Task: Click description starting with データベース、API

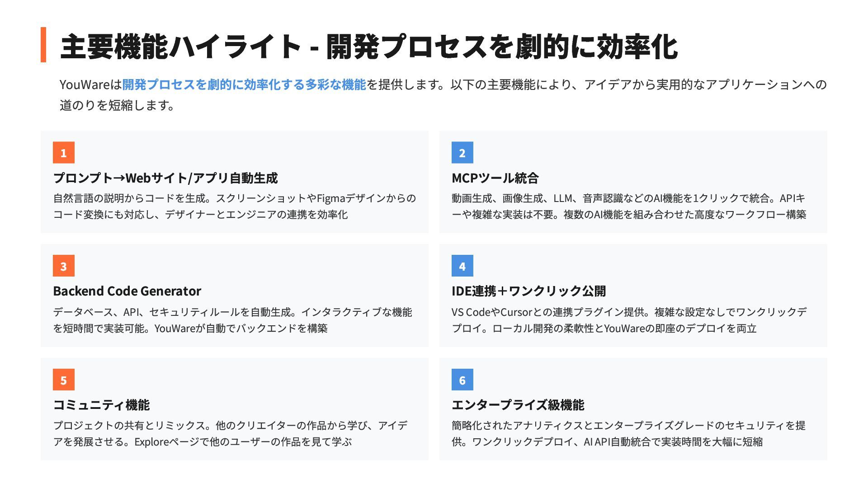Action: pyautogui.click(x=233, y=320)
